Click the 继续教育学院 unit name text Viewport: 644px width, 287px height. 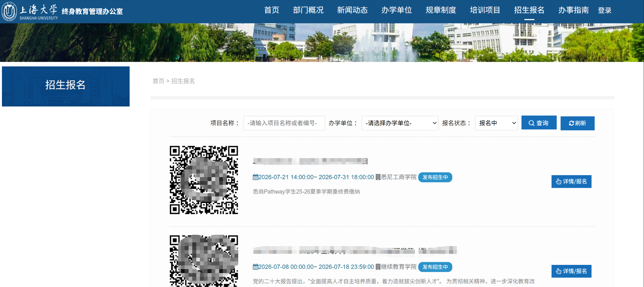(x=399, y=267)
